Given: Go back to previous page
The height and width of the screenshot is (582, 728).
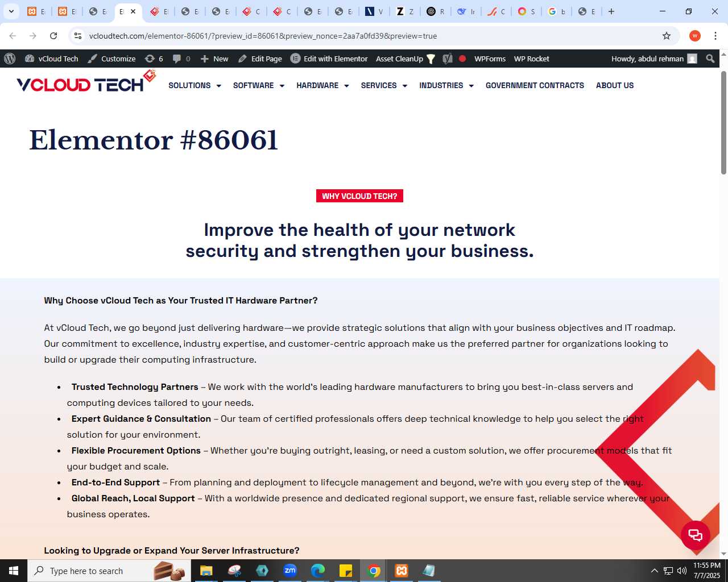Looking at the screenshot, I should click(13, 36).
